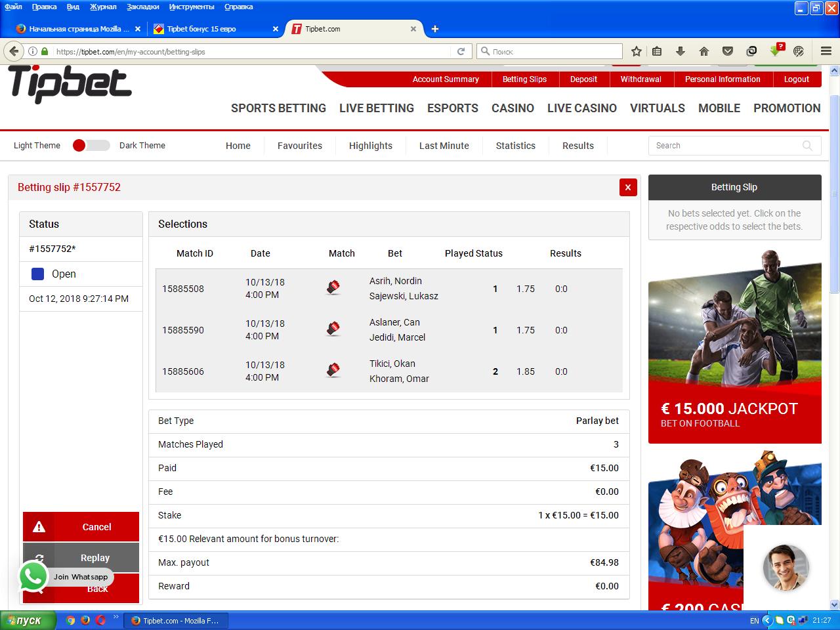This screenshot has height=630, width=840.
Task: Open the Журнал menu
Action: [103, 7]
